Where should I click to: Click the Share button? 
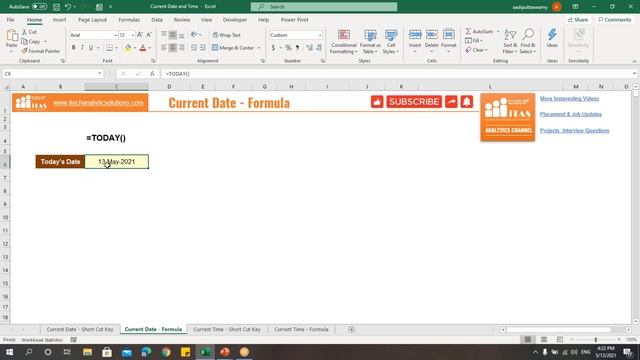pos(578,20)
